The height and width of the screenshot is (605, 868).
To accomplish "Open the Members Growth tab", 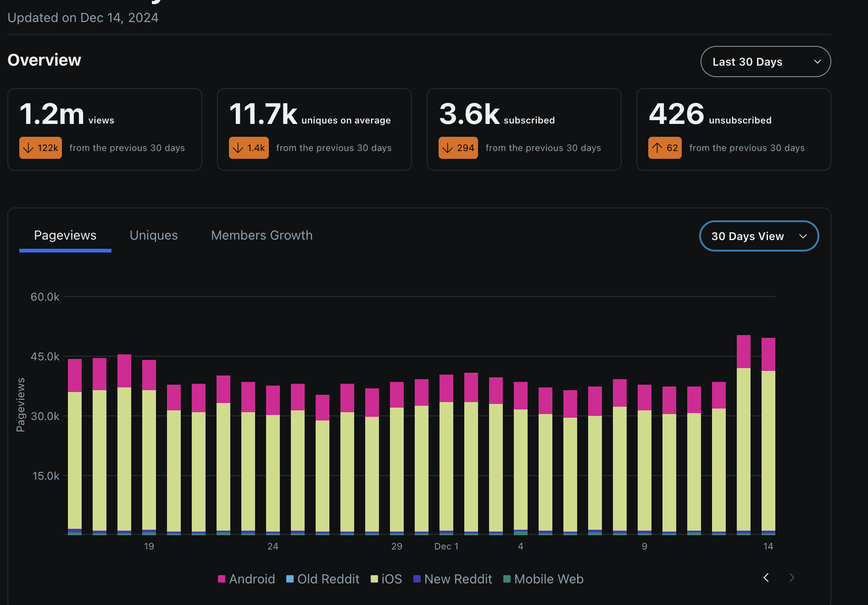I will point(262,235).
